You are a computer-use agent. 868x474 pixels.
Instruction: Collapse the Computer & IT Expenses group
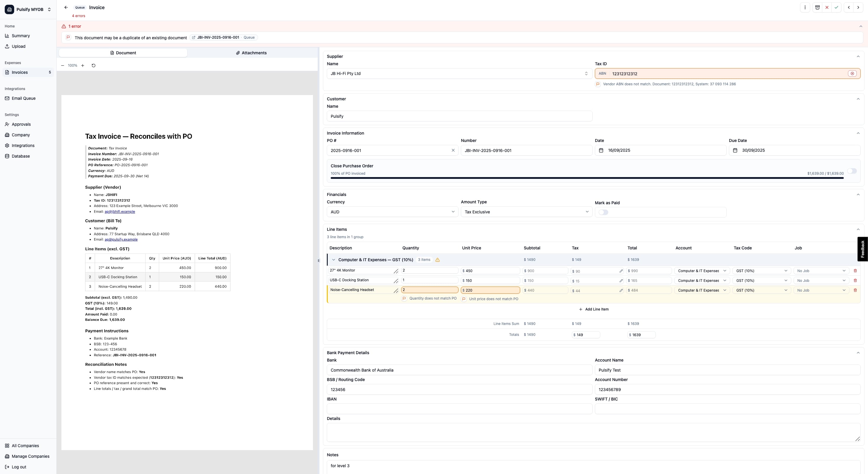point(334,260)
